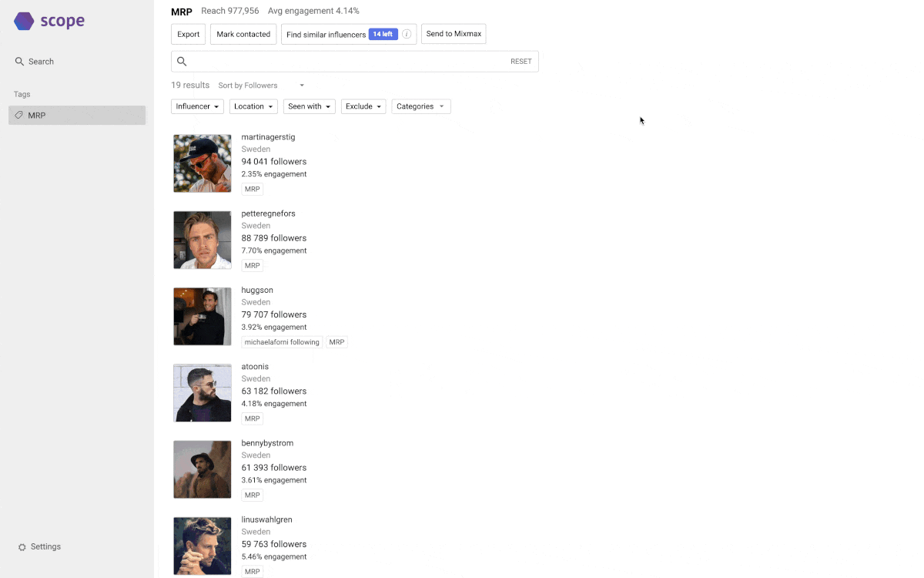The height and width of the screenshot is (578, 924).
Task: Reset the search with RESET
Action: (x=521, y=62)
